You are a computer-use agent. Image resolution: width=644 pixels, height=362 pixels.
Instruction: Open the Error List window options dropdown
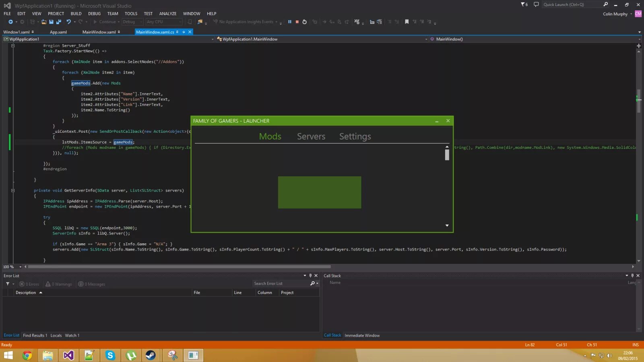[305, 276]
